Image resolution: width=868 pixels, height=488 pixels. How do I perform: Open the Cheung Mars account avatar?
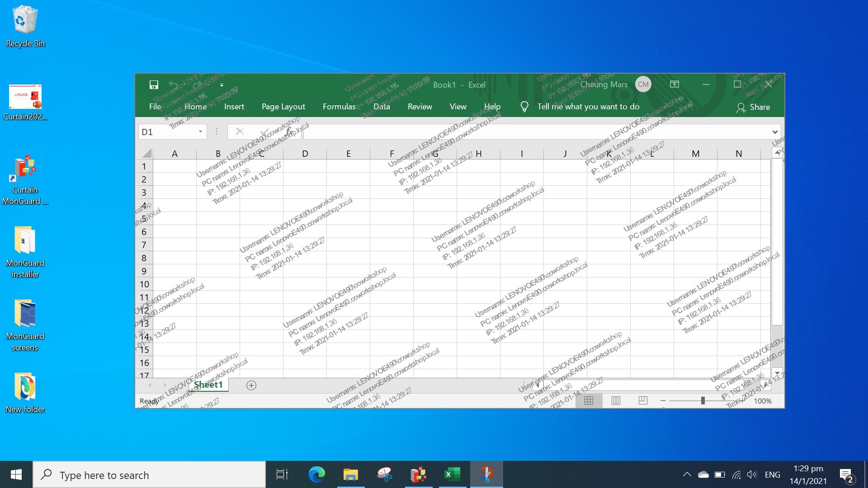pyautogui.click(x=643, y=84)
